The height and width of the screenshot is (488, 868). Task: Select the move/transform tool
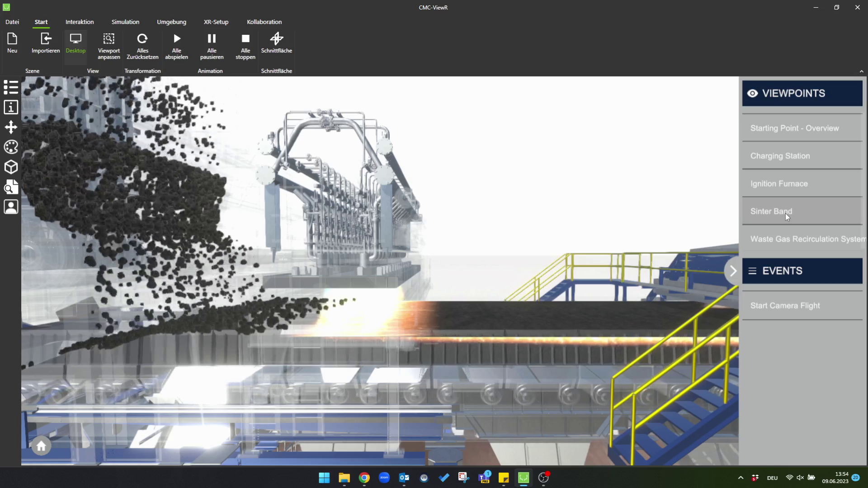point(11,127)
